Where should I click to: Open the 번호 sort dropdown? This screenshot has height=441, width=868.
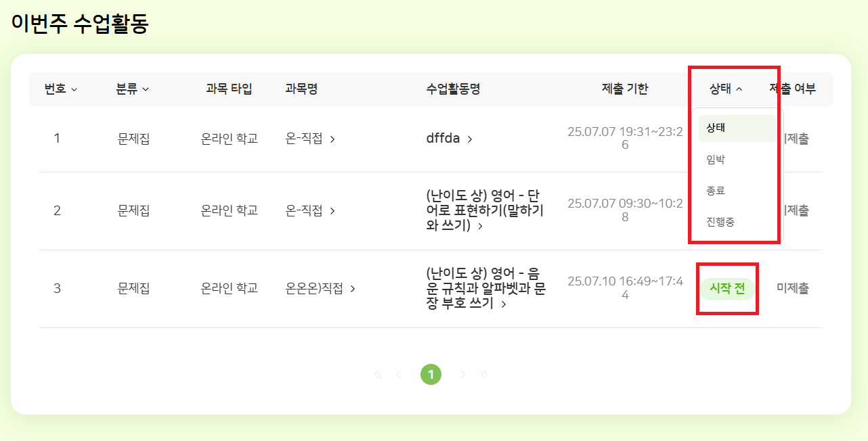61,89
